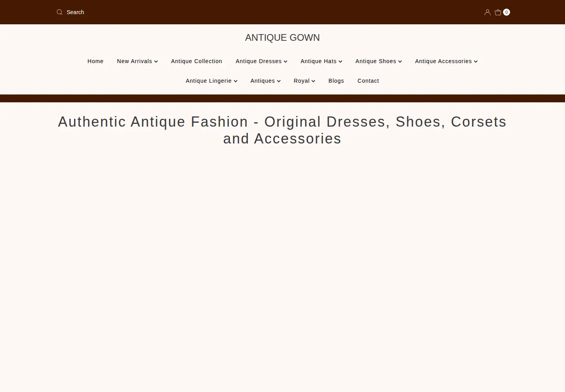Open the Antique Collection menu item

pos(197,61)
